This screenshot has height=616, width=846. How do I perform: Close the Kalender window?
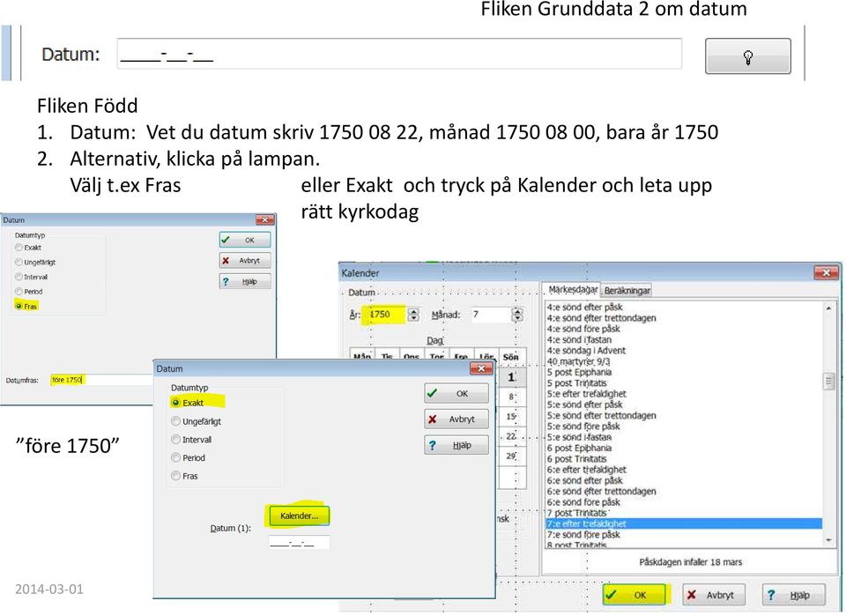click(x=826, y=273)
